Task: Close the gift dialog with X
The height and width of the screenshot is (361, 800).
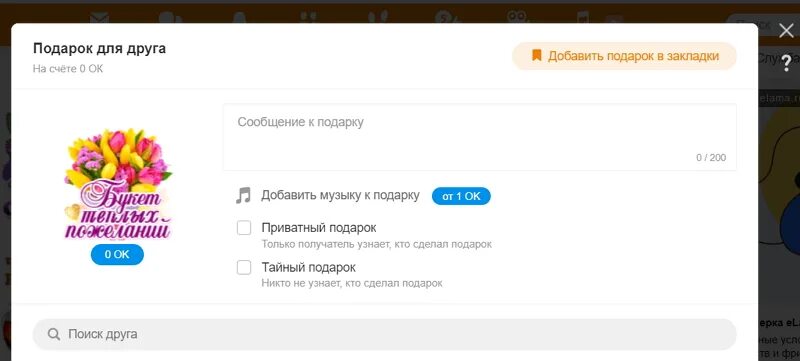Action: [786, 30]
